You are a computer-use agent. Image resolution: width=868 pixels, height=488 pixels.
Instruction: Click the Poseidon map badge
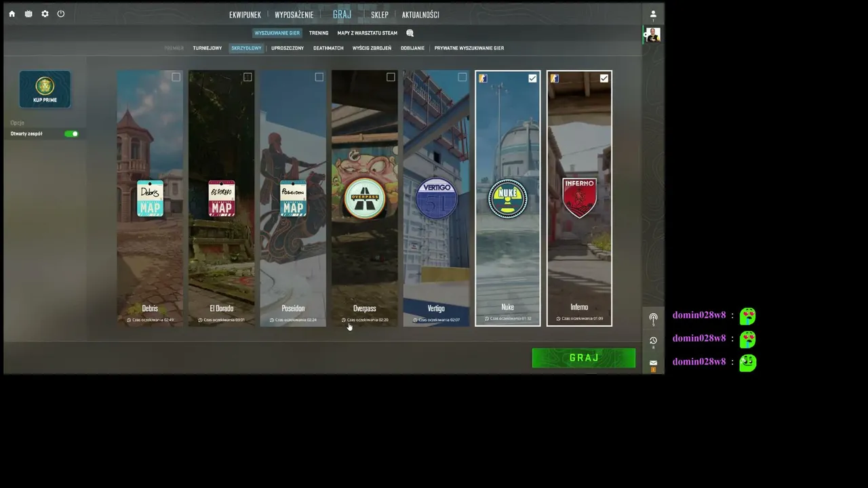[293, 199]
